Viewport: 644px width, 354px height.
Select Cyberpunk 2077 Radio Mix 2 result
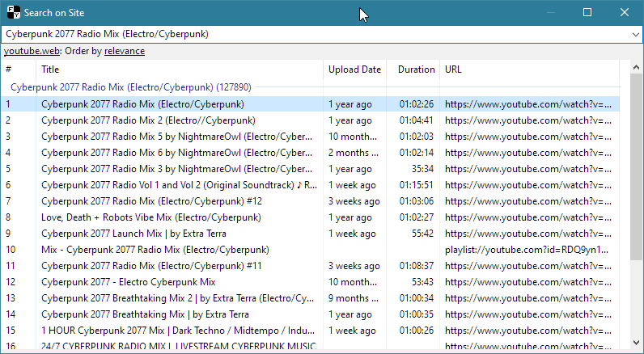[150, 120]
